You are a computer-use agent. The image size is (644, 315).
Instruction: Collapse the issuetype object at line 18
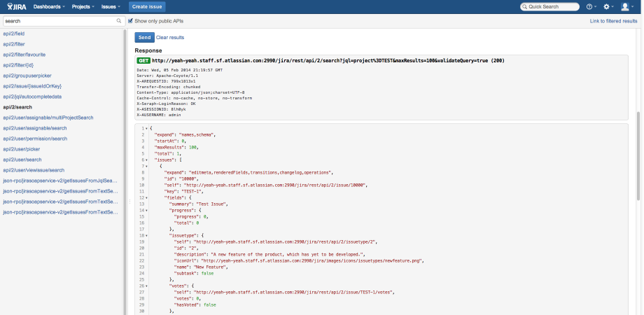pyautogui.click(x=146, y=235)
